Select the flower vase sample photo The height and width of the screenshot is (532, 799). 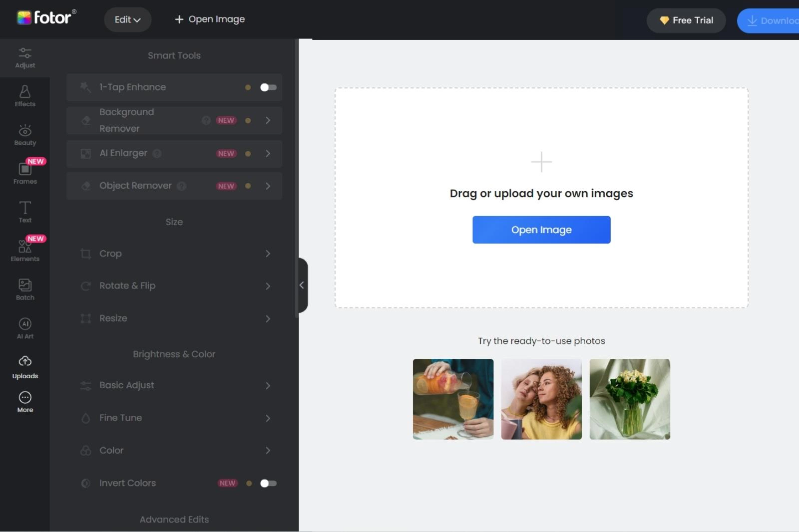coord(629,399)
